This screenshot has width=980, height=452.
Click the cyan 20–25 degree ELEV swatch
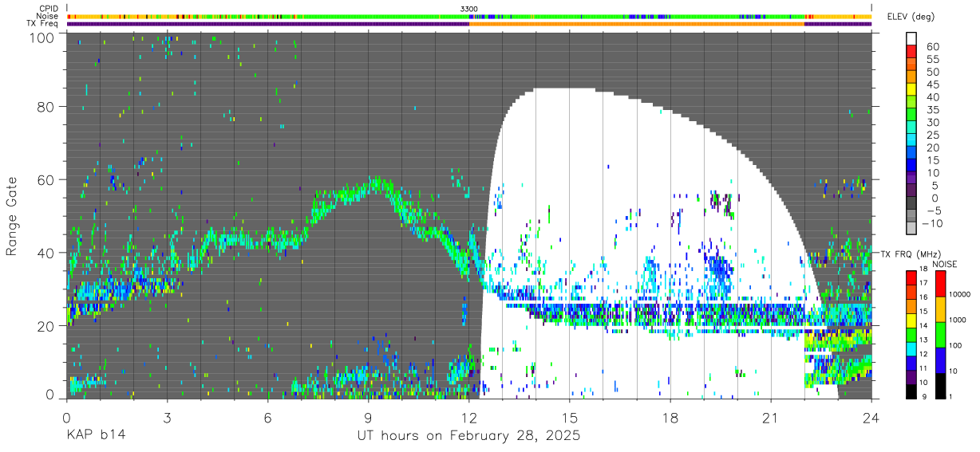pyautogui.click(x=911, y=140)
